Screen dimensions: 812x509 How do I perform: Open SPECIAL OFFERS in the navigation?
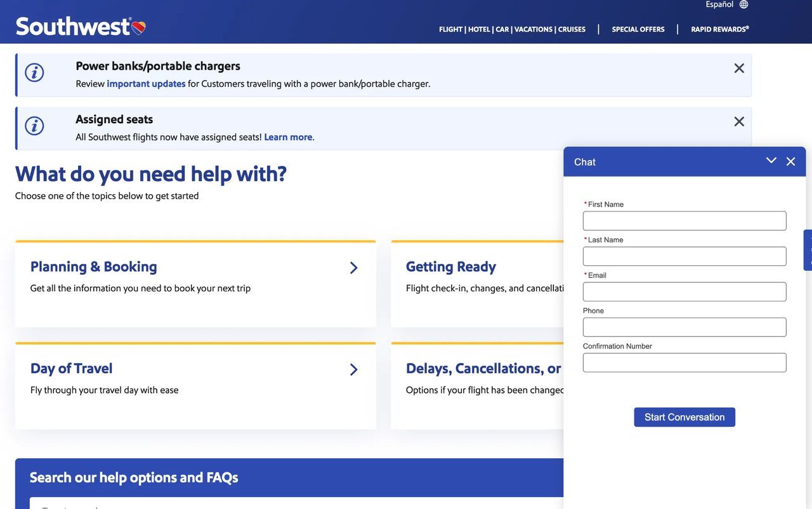tap(638, 29)
